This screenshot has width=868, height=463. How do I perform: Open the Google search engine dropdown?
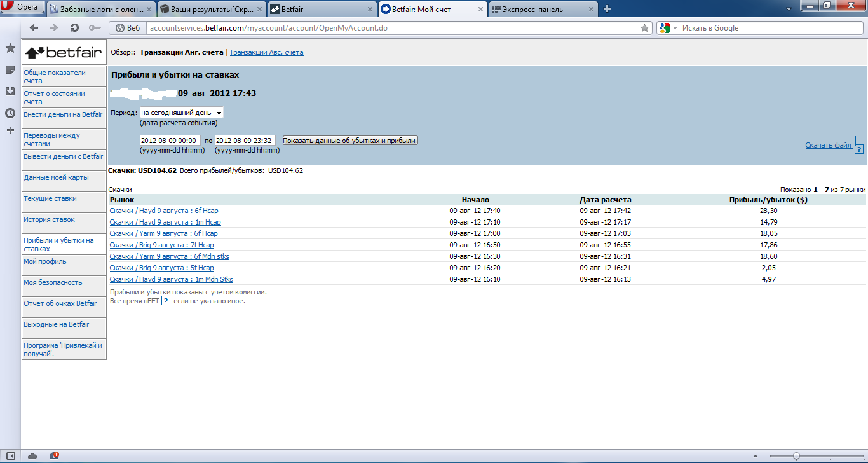point(668,28)
